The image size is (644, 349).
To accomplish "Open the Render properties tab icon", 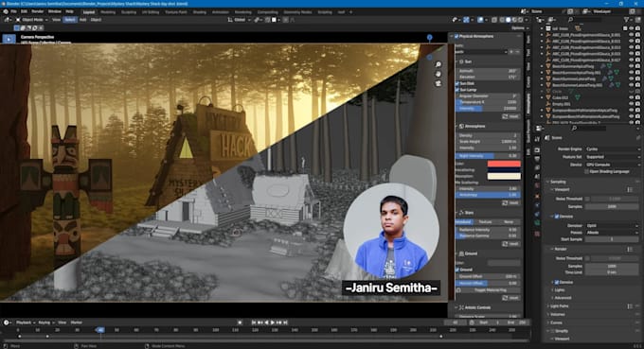I will (x=537, y=150).
